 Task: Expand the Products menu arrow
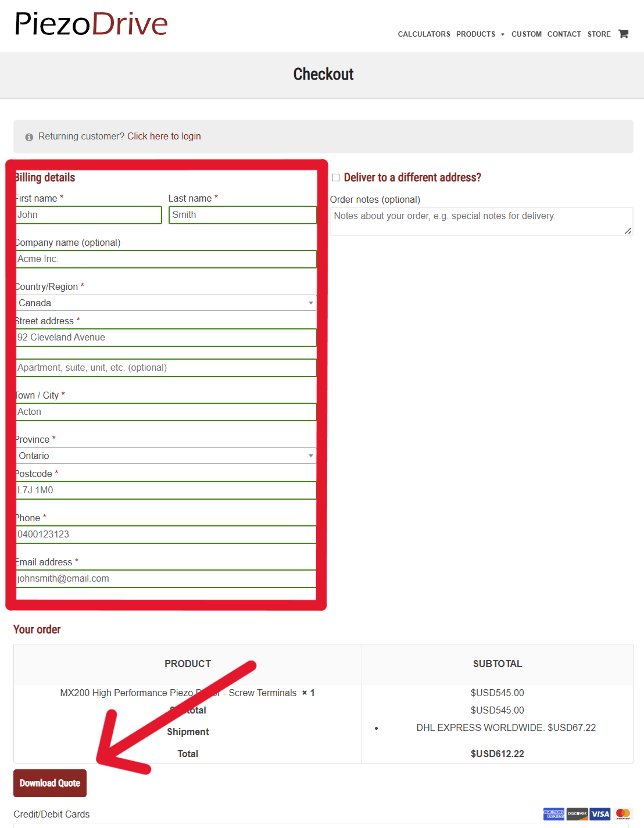502,34
